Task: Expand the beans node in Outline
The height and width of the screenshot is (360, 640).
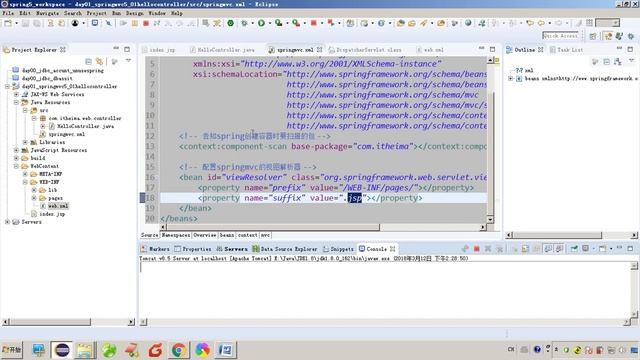Action: (511, 78)
